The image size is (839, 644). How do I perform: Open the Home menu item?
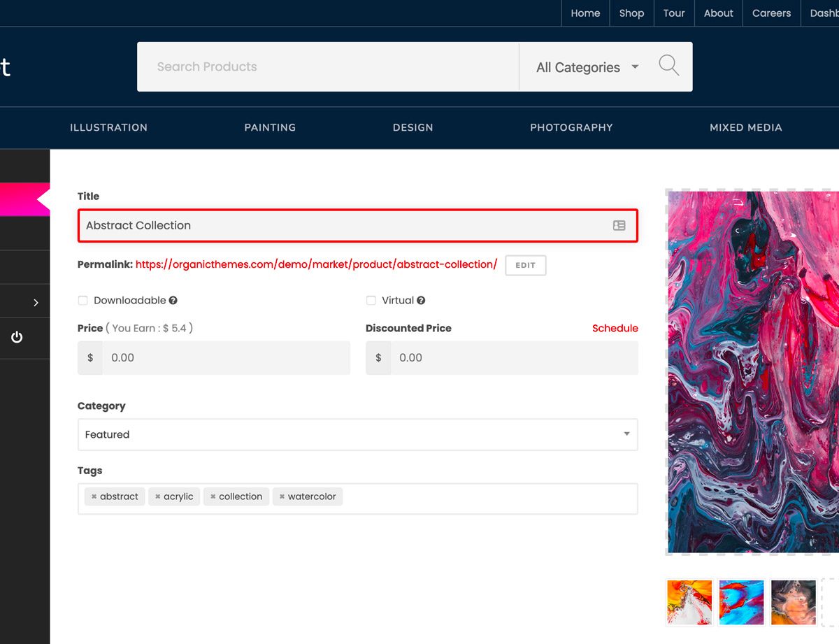click(x=585, y=13)
